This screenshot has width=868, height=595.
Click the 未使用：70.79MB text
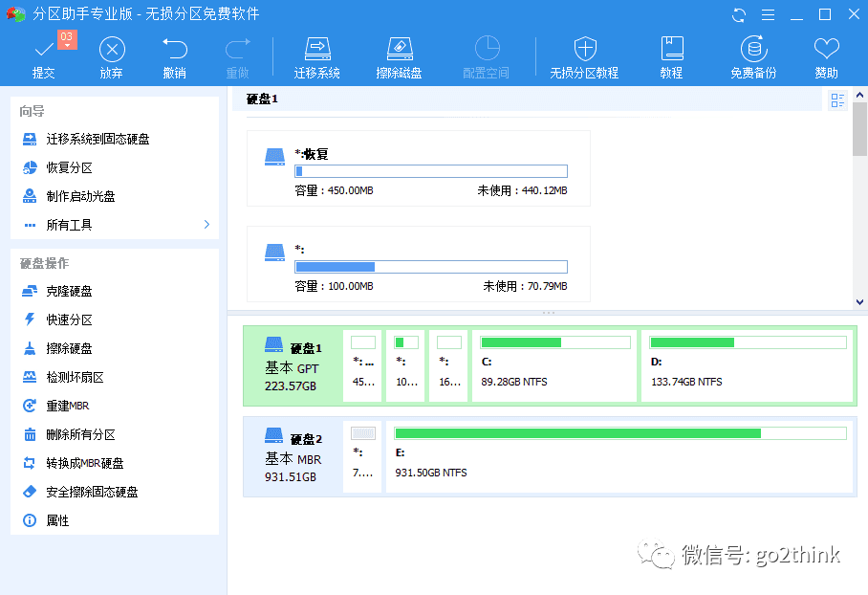526,286
